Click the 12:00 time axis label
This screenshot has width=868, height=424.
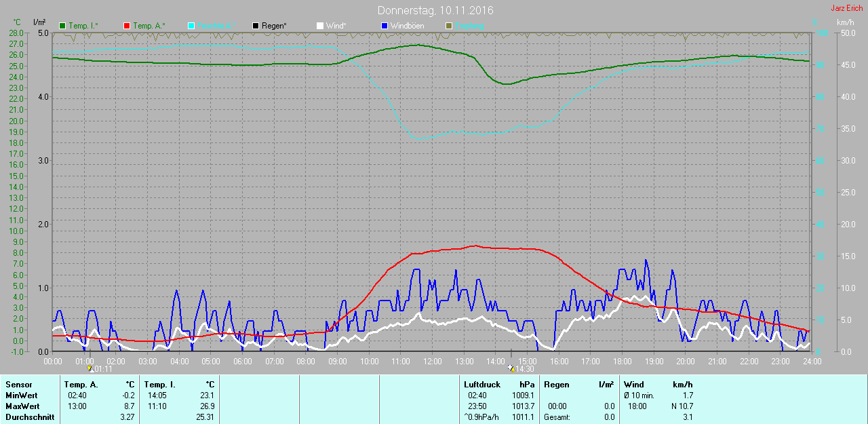pyautogui.click(x=433, y=362)
